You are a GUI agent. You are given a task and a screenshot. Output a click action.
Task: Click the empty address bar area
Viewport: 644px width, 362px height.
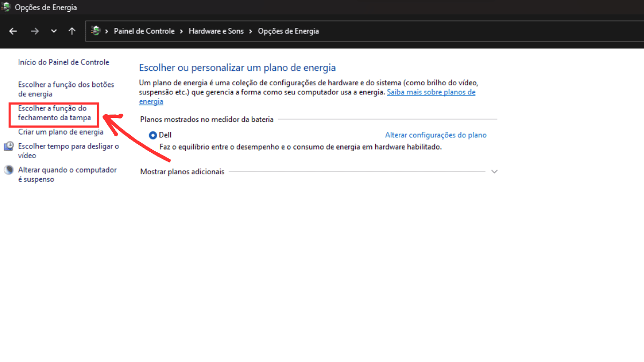(x=429, y=31)
